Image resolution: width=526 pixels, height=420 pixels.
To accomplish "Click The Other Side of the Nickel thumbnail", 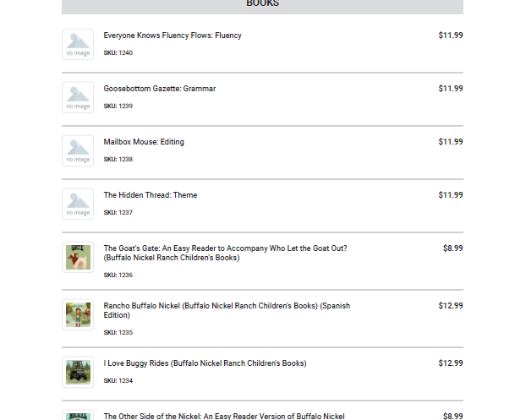I will (x=78, y=415).
